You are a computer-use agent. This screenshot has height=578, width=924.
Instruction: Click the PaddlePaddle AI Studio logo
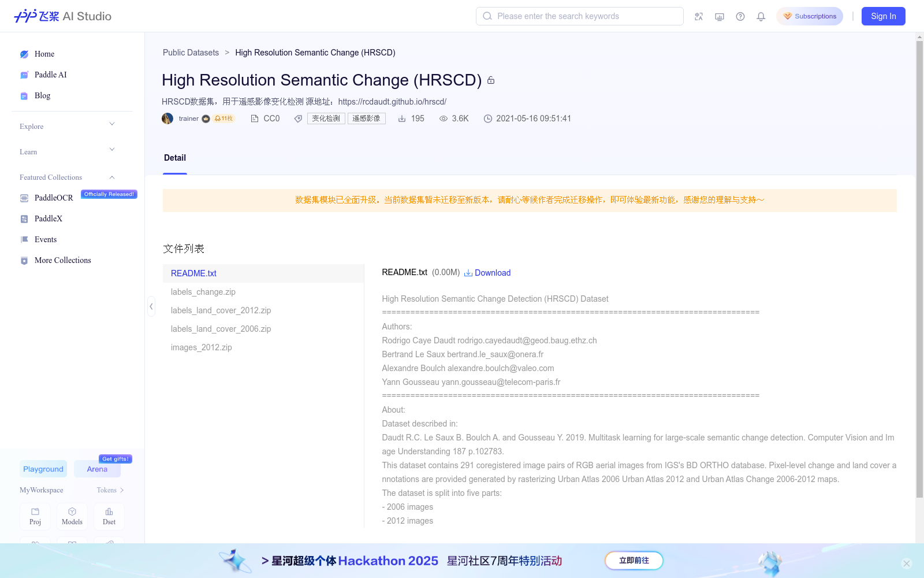(62, 16)
